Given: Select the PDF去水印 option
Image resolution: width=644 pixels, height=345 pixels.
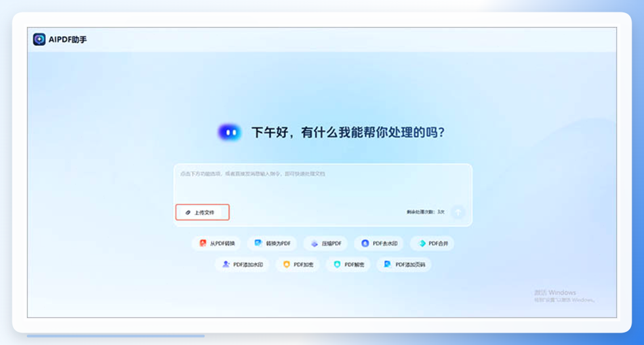Looking at the screenshot, I should (x=378, y=243).
